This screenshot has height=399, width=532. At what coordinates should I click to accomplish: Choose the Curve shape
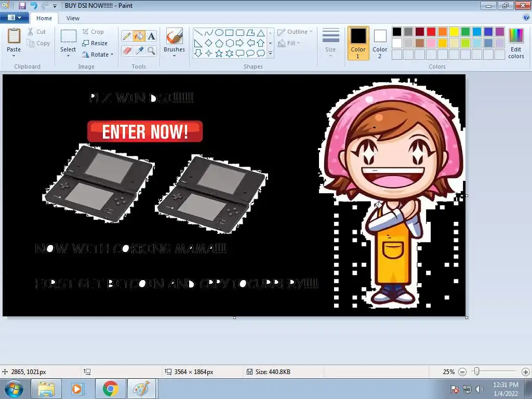[209, 33]
